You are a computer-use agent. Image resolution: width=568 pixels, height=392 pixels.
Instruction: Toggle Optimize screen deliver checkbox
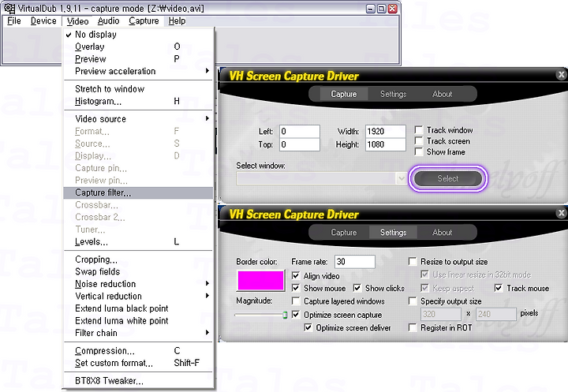(x=308, y=327)
